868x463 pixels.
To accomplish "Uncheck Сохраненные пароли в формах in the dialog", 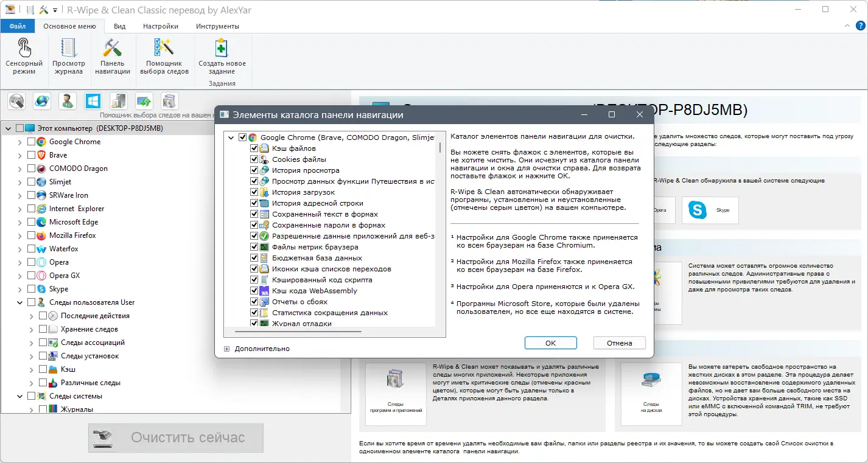I will point(254,225).
